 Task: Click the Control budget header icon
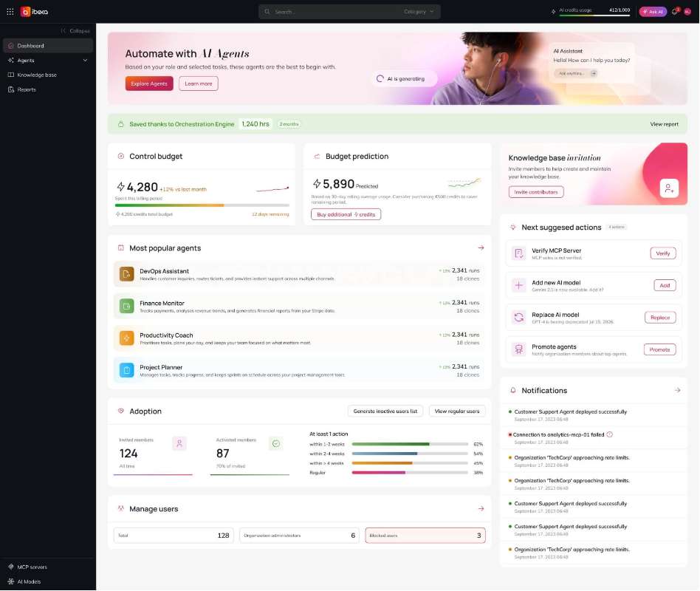120,156
